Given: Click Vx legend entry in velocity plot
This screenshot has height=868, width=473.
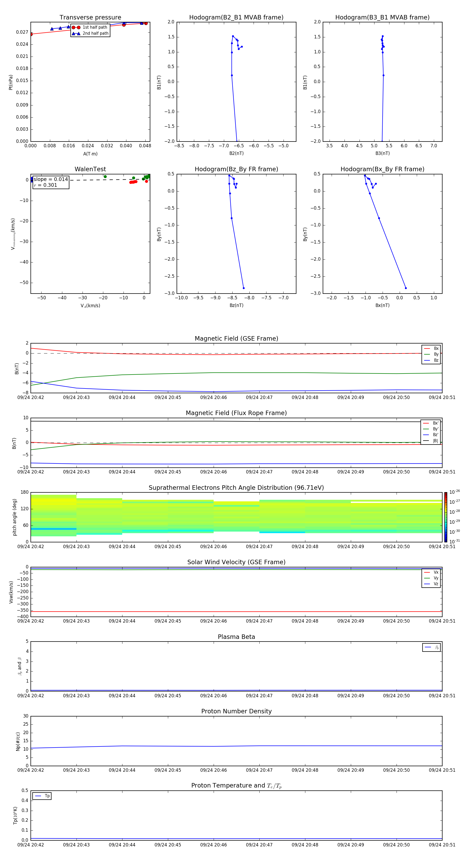Looking at the screenshot, I should click(x=431, y=573).
